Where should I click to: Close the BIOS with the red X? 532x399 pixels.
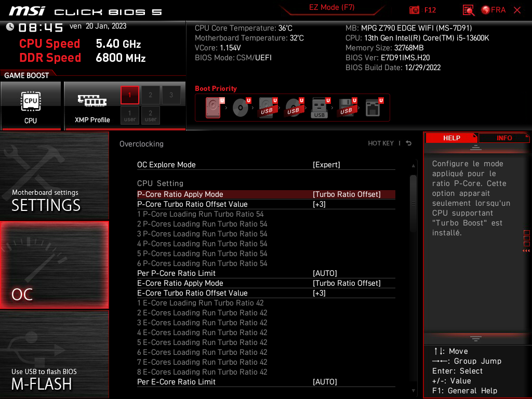coord(517,10)
